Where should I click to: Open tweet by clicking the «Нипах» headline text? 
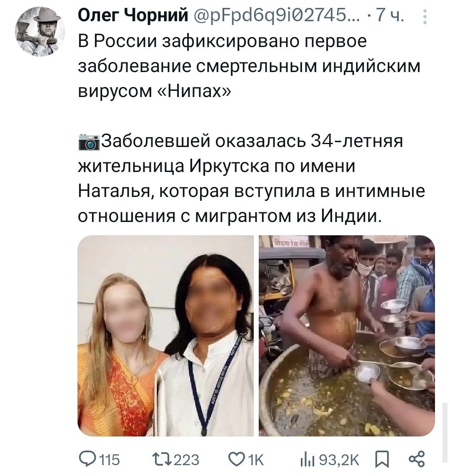tap(199, 90)
